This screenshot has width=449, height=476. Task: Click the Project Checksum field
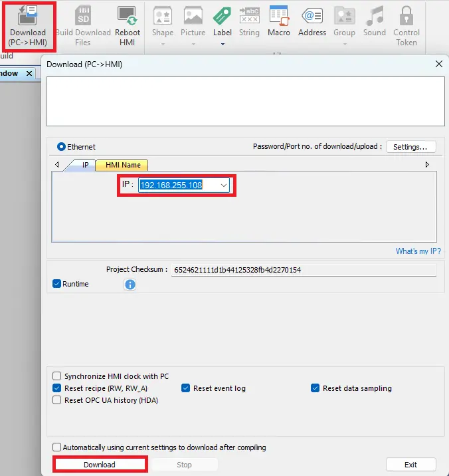coord(303,270)
